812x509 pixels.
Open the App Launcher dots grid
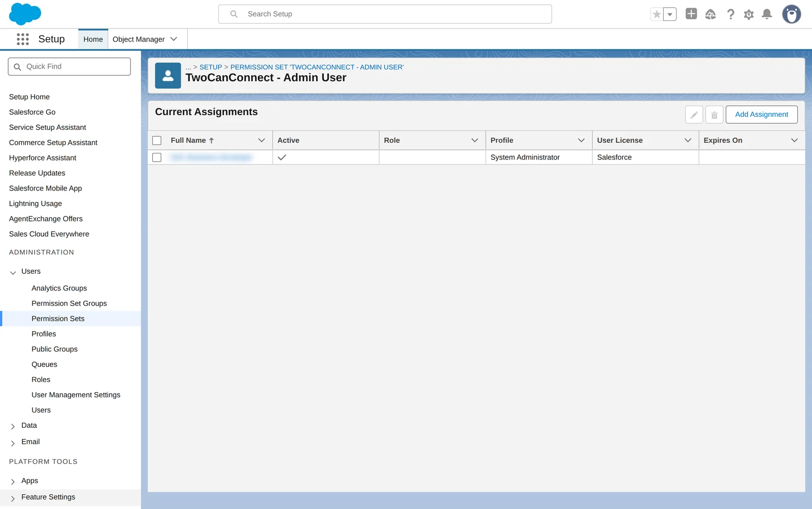[23, 39]
